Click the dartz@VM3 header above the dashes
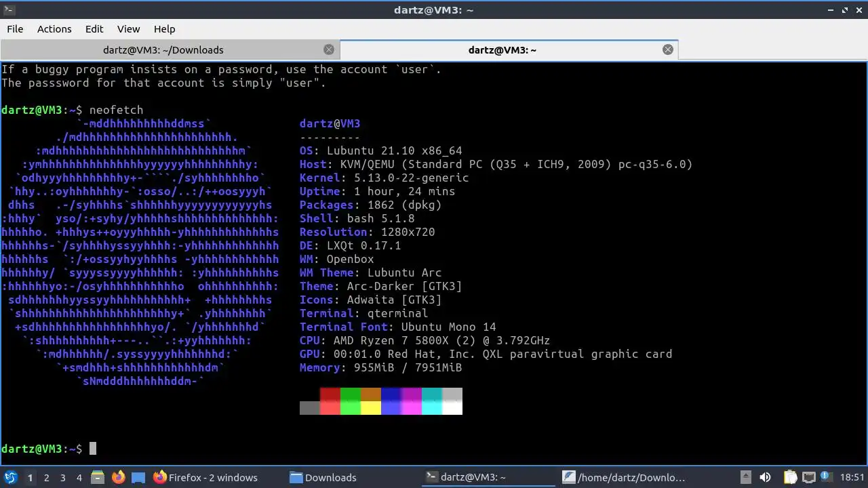 330,123
